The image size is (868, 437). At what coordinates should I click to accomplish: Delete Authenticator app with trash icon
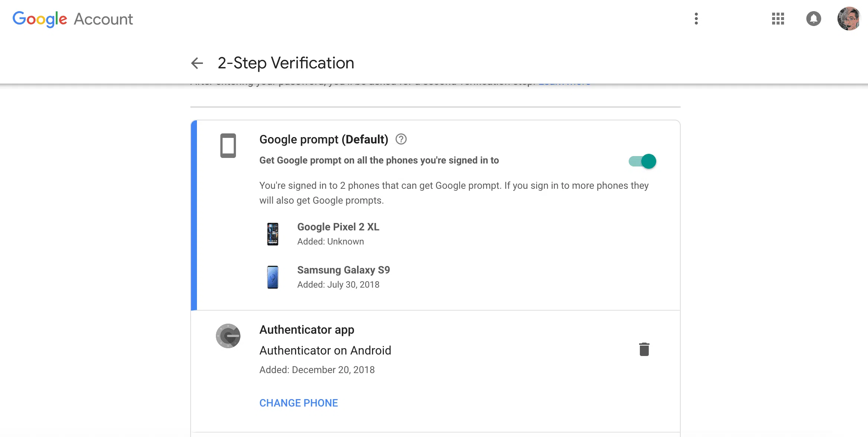pos(644,349)
